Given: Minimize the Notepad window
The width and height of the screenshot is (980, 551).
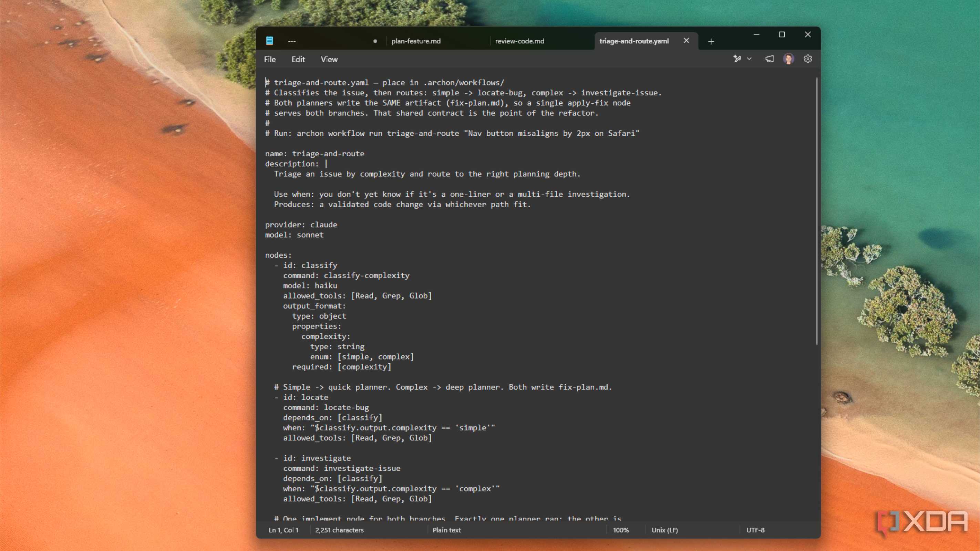Looking at the screenshot, I should [756, 34].
